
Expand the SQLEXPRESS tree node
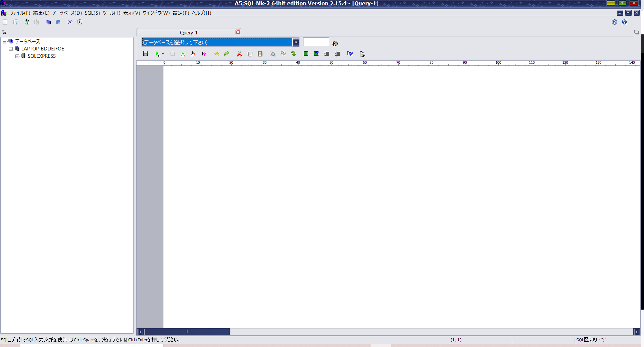17,56
